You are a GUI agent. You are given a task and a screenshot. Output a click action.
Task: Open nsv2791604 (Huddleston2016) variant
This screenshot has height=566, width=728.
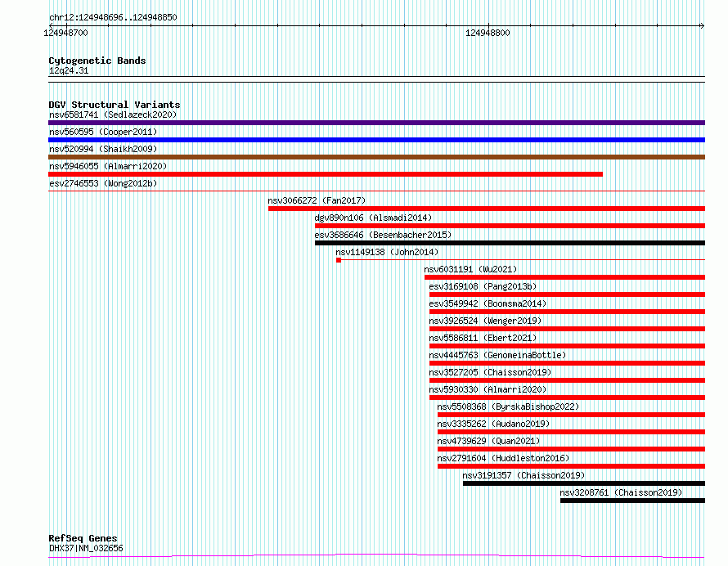(x=503, y=458)
